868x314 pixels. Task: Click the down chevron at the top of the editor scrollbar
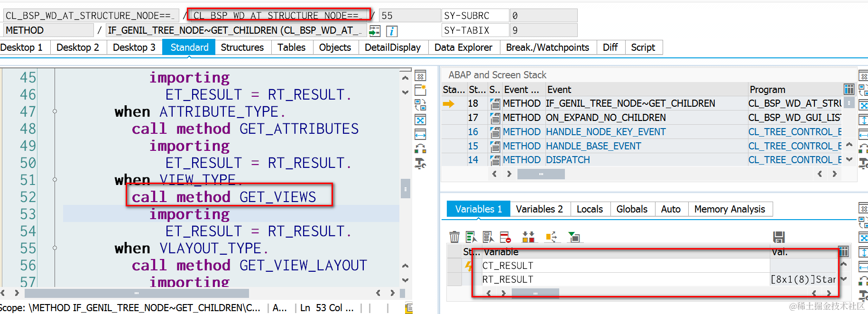point(405,92)
